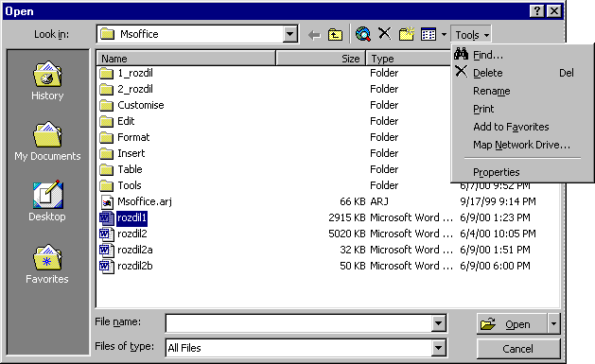Click into the File name input field
595x364 pixels.
(299, 323)
